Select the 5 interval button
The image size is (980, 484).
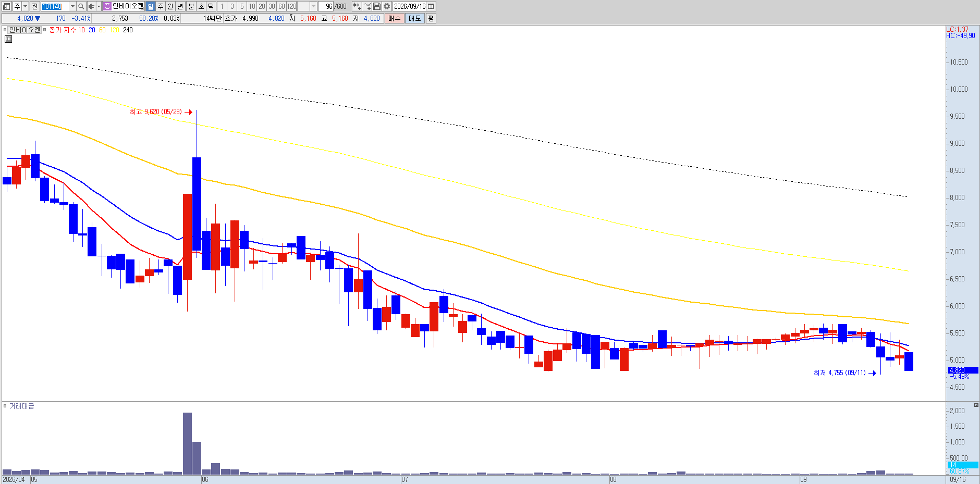coord(242,6)
